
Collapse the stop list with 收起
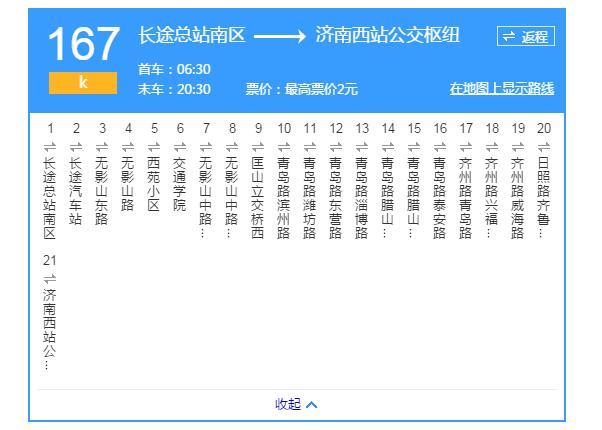[x=296, y=404]
